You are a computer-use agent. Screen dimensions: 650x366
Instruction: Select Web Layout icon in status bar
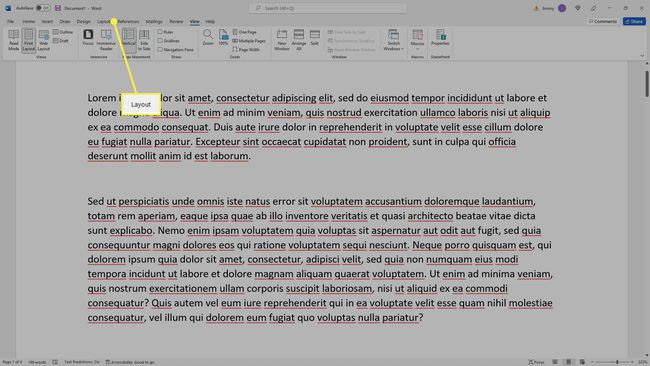(582, 362)
